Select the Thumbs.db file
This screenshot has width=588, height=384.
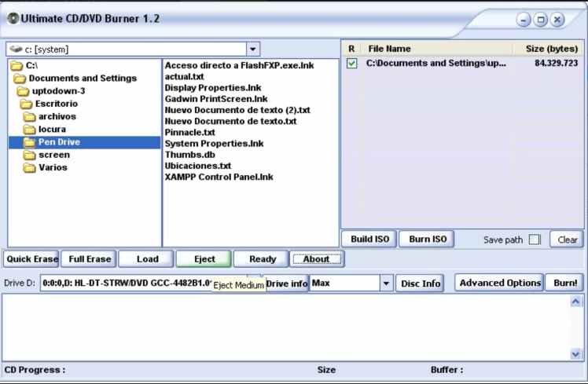(x=189, y=155)
